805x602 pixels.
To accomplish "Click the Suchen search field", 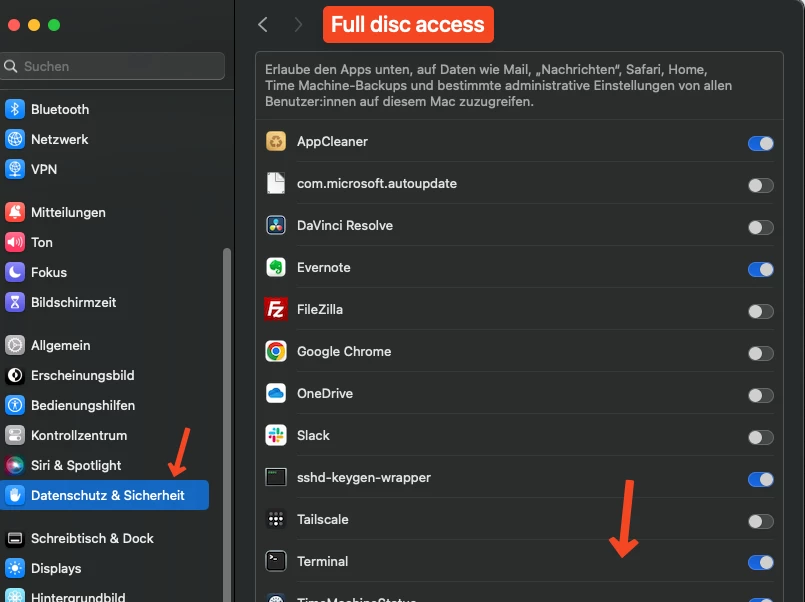I will click(x=112, y=66).
